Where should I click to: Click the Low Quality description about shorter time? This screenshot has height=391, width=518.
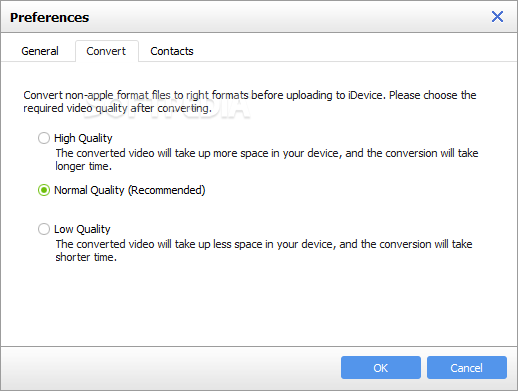[x=264, y=250]
